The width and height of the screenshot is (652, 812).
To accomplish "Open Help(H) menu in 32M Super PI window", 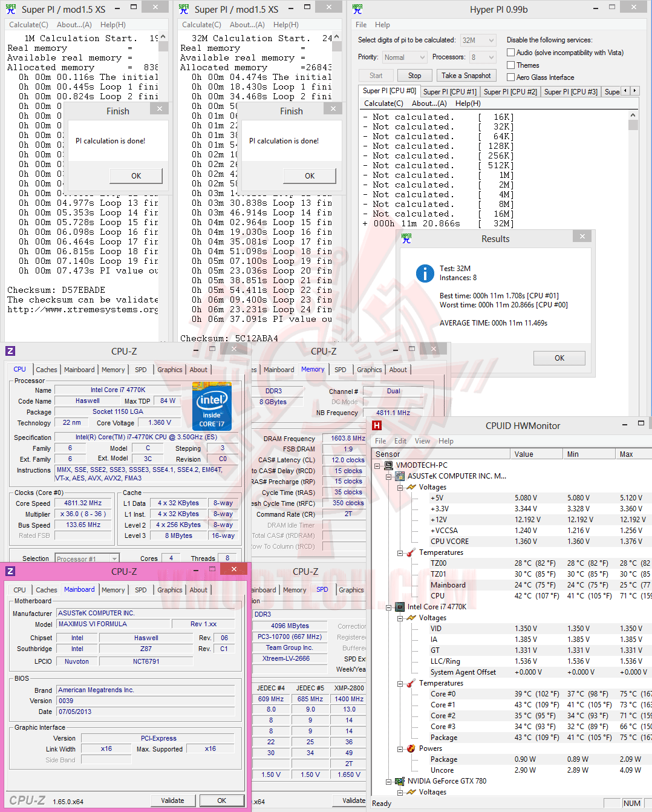I will (286, 25).
